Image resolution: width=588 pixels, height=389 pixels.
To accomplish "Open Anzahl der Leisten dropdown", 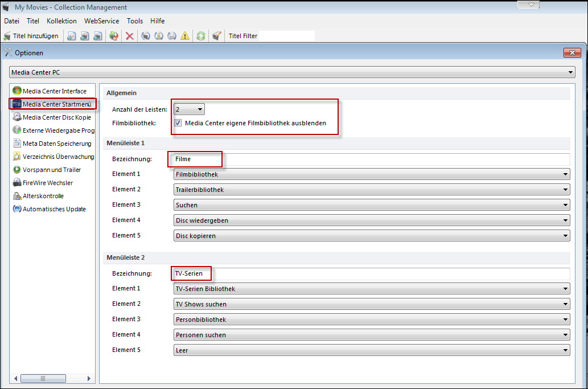I will point(190,109).
